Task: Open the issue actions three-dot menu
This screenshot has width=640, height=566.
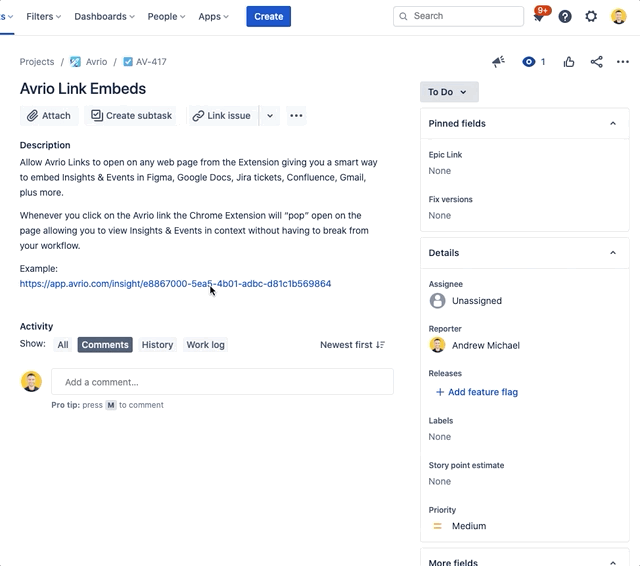Action: click(x=622, y=62)
